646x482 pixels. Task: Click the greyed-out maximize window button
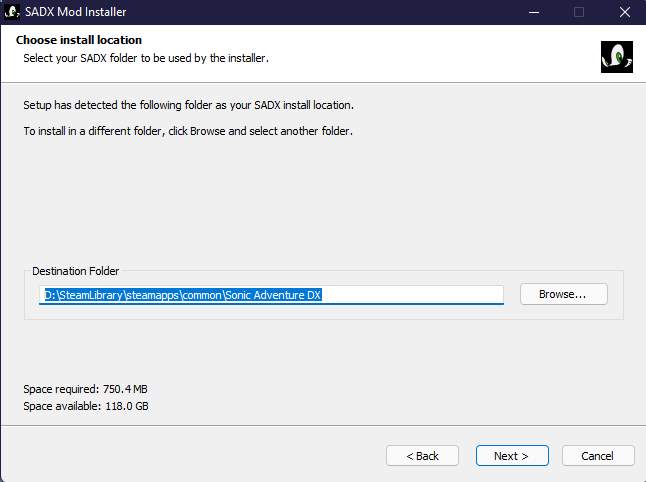click(578, 12)
